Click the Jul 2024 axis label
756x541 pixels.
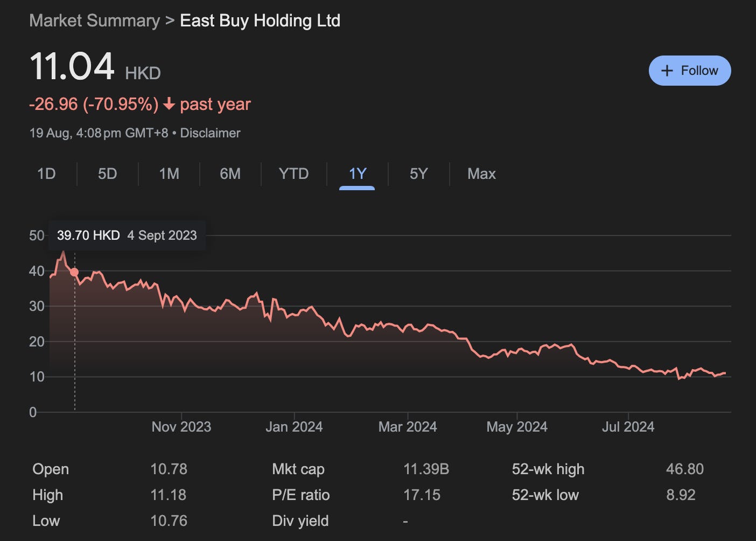(628, 427)
